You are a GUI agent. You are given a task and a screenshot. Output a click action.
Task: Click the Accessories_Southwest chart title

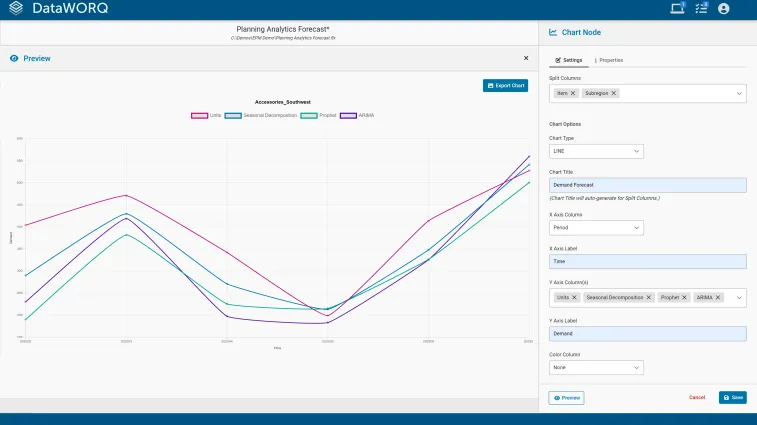[x=283, y=102]
